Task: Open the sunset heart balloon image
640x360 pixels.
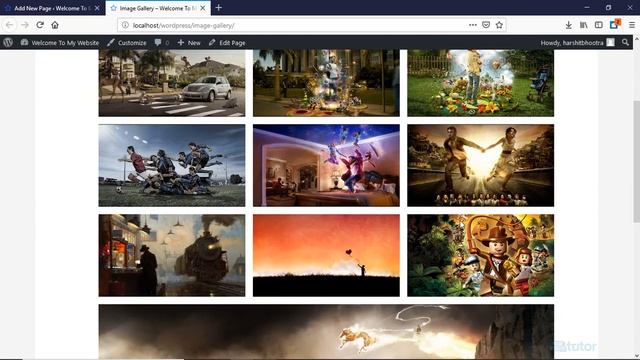Action: pyautogui.click(x=326, y=256)
